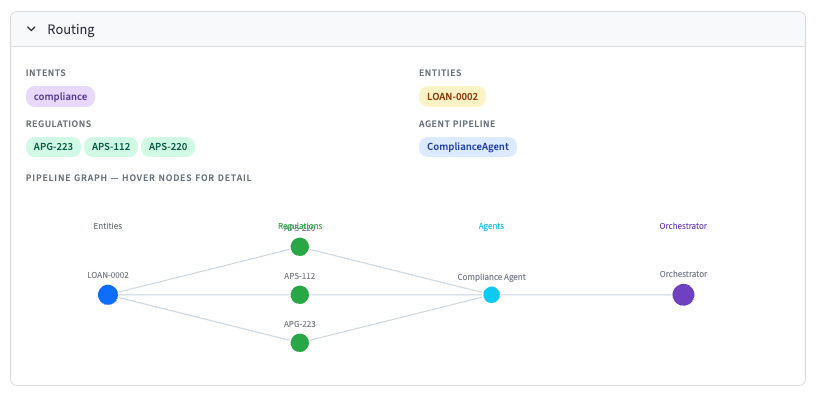Select the APG-223 regulation chip
This screenshot has width=820, height=394.
[53, 147]
